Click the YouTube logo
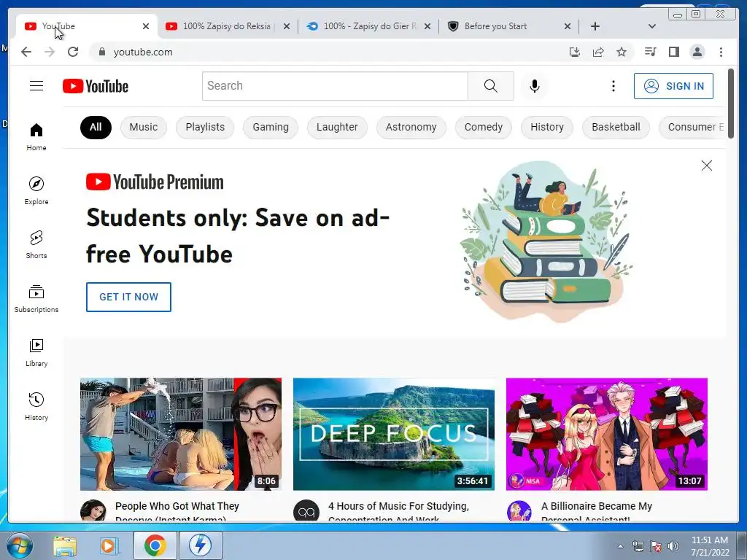Screen dimensions: 747x560 pyautogui.click(x=96, y=86)
